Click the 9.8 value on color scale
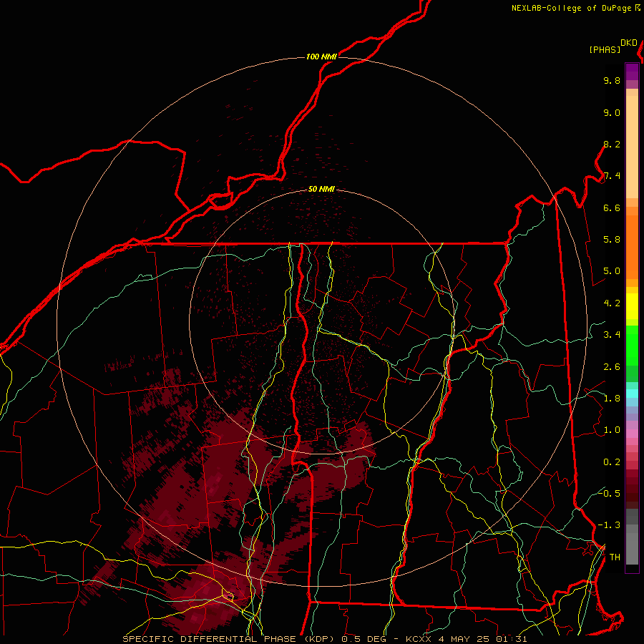 pos(612,80)
